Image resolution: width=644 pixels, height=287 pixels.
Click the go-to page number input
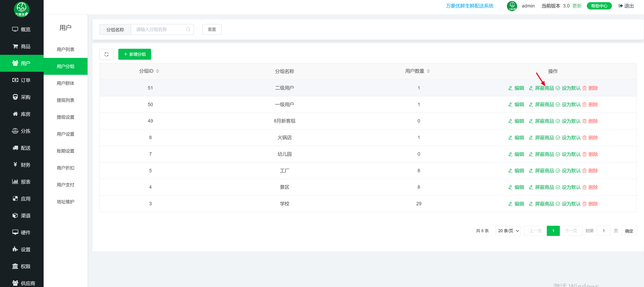pos(603,231)
